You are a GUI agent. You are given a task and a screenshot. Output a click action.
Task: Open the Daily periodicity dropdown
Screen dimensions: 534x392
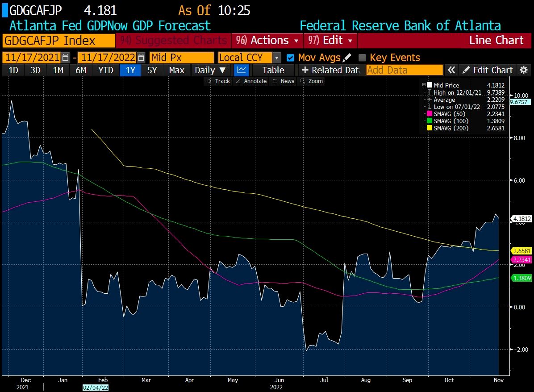[x=210, y=70]
